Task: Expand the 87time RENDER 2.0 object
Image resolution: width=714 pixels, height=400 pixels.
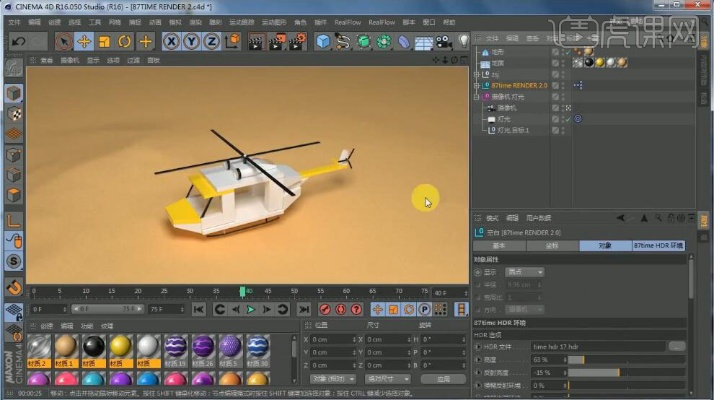Action: click(x=477, y=86)
